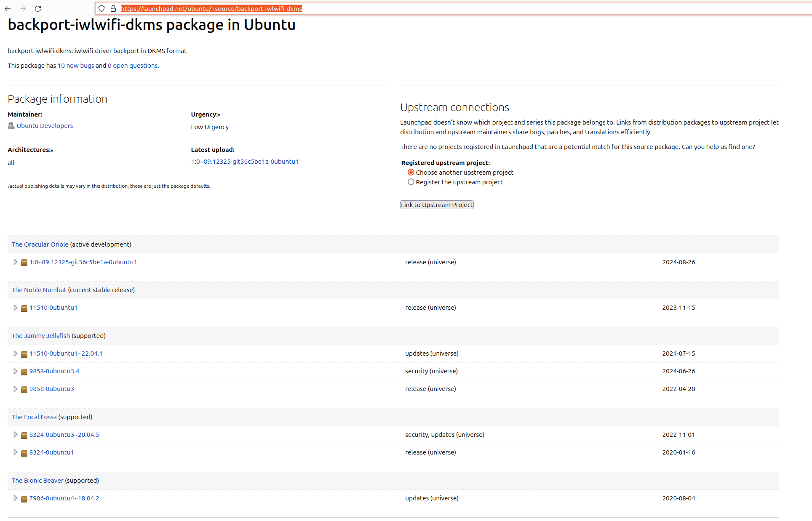Open the 8324-0ubuntu1 version link
This screenshot has width=812, height=521.
pyautogui.click(x=51, y=452)
